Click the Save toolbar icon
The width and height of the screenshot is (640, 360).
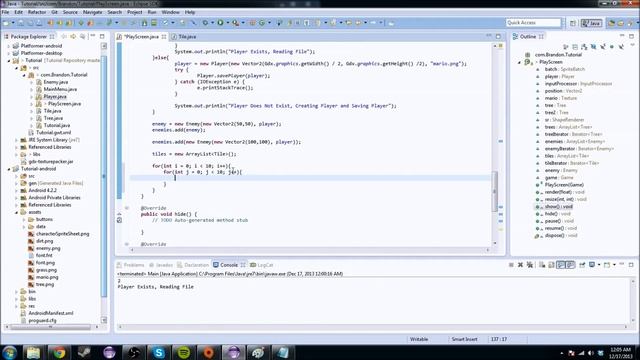[x=21, y=23]
